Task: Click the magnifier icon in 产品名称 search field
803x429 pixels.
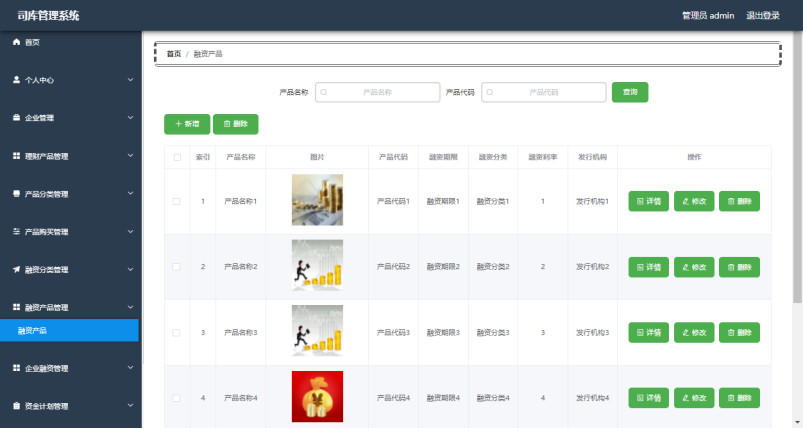Action: coord(324,93)
